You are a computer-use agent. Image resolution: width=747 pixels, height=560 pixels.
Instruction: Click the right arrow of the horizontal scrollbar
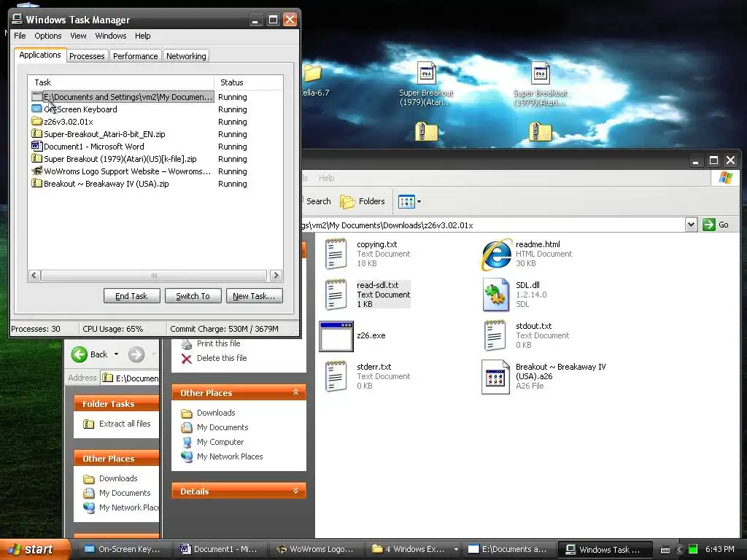point(276,275)
